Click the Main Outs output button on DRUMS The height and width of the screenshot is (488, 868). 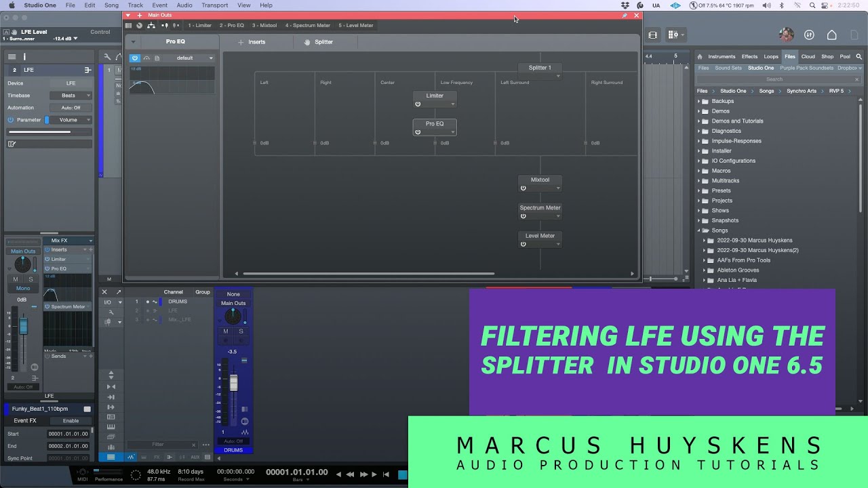[x=233, y=303]
